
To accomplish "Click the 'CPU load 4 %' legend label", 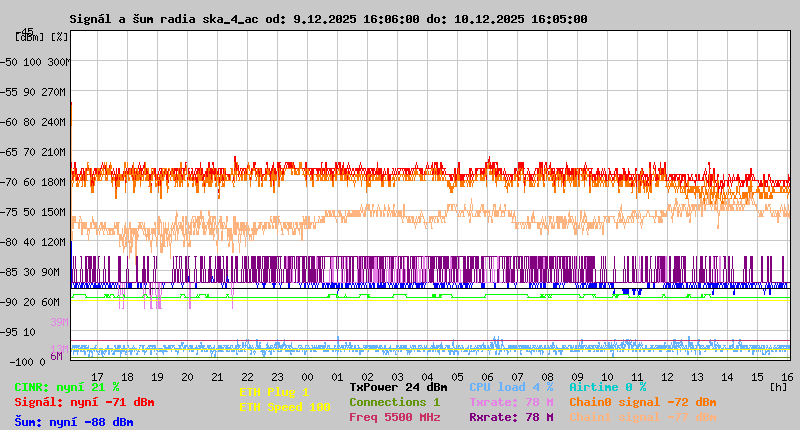I will point(511,387).
